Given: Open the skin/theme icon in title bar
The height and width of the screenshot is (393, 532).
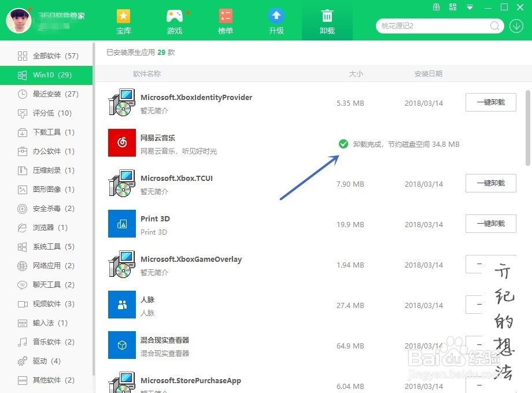Looking at the screenshot, I should (x=453, y=7).
